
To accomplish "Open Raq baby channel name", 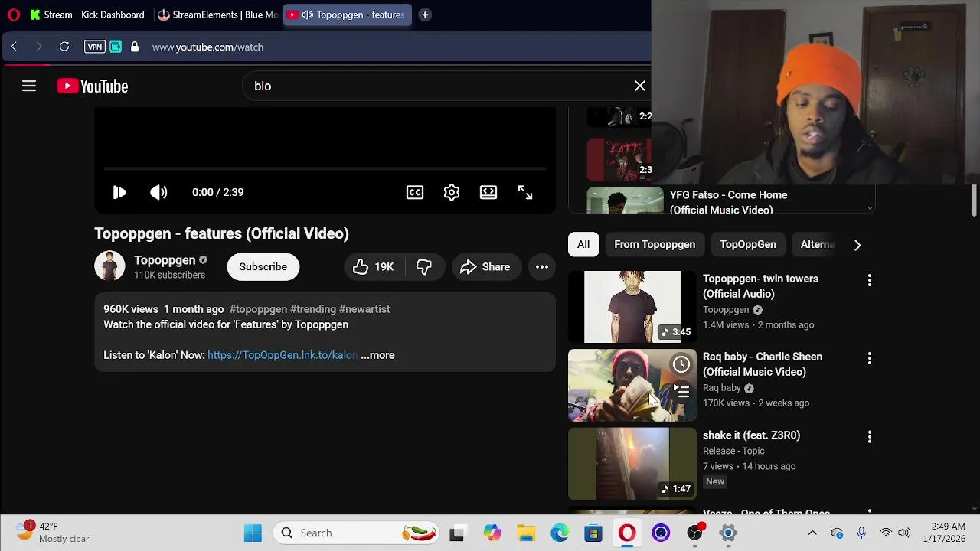I will point(722,388).
